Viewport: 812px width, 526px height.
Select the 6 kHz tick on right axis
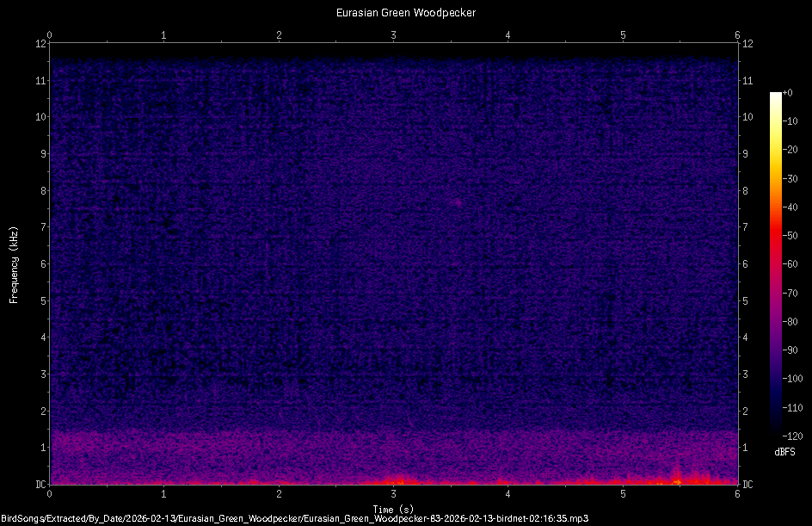tap(745, 263)
